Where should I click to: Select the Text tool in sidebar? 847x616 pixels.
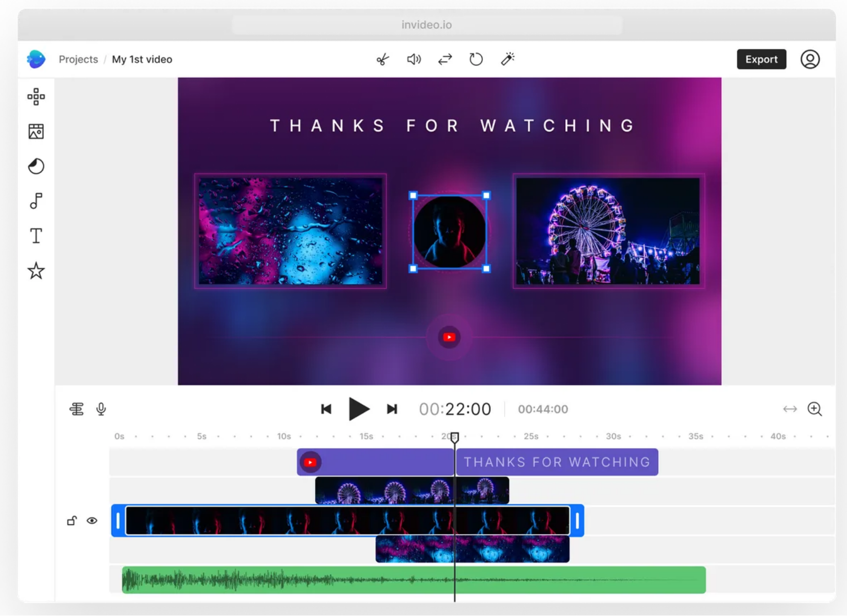[x=36, y=236]
